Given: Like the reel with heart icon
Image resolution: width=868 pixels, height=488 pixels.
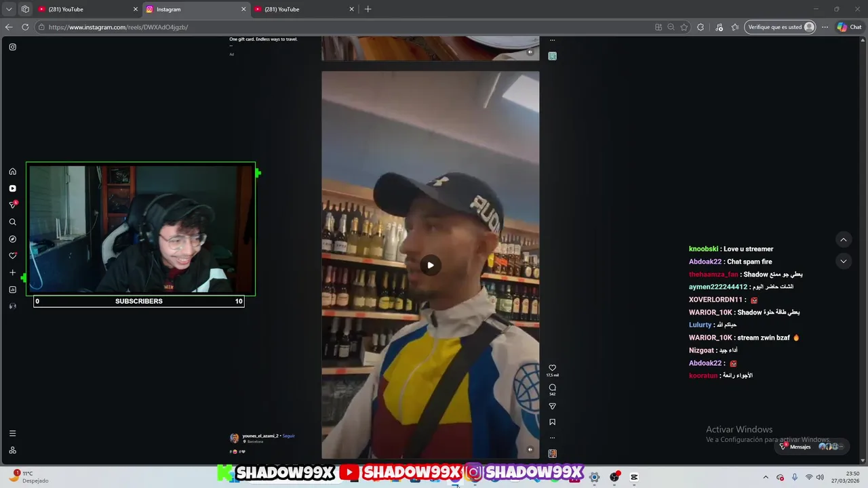Looking at the screenshot, I should click(x=552, y=368).
